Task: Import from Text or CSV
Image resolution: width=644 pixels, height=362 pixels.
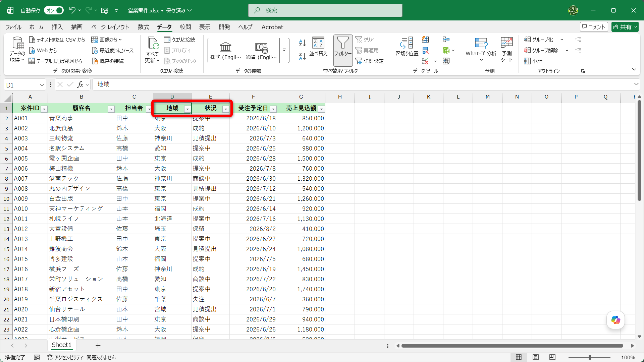Action: click(57, 40)
